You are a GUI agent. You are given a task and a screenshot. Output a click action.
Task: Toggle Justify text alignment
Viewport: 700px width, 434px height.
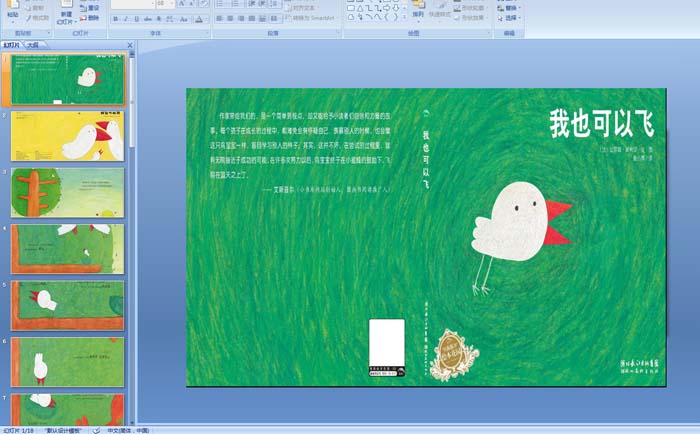[x=252, y=18]
